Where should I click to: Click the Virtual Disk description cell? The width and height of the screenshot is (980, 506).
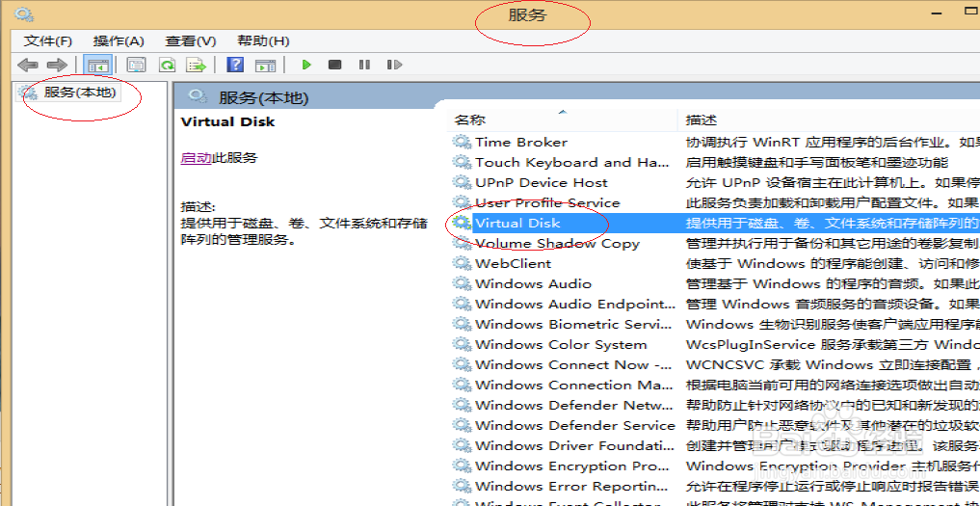(832, 224)
